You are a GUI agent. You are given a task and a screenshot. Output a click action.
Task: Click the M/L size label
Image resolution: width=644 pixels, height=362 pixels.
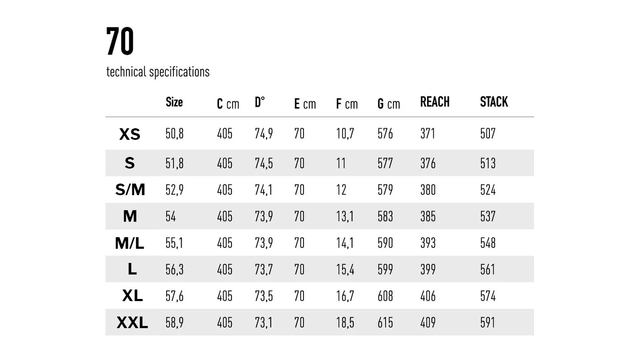tap(130, 243)
